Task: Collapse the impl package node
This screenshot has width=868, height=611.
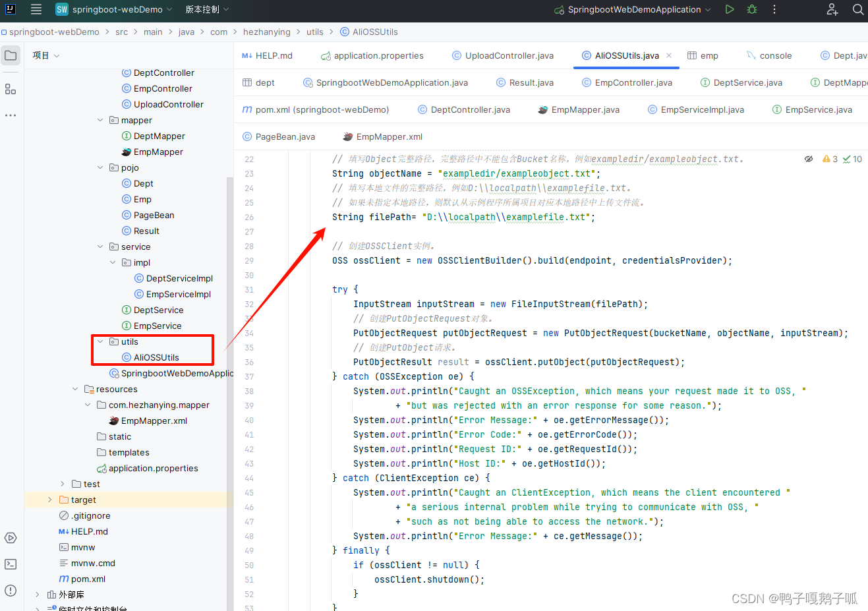Action: pos(113,262)
